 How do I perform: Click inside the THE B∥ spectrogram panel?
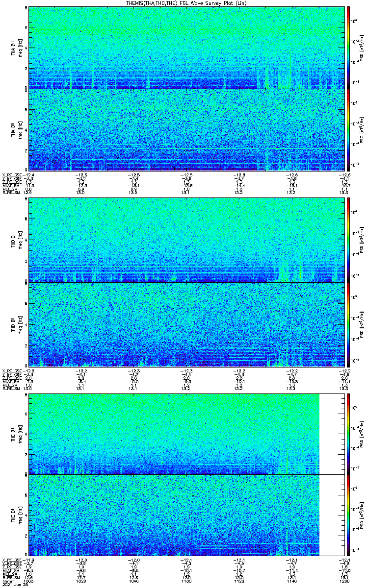(x=186, y=515)
